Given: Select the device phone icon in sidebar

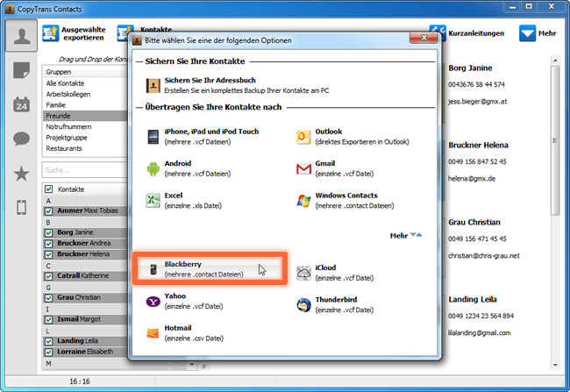Looking at the screenshot, I should (21, 208).
